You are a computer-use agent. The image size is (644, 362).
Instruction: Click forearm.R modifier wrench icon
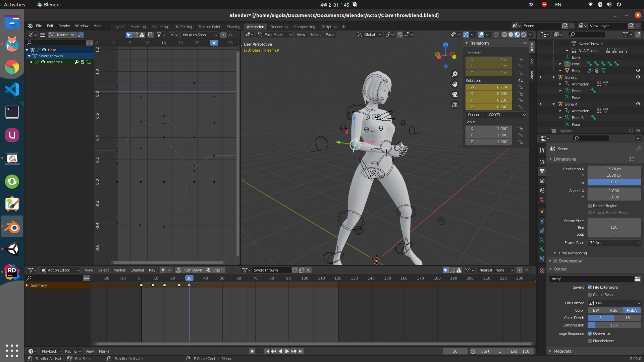coord(76,62)
